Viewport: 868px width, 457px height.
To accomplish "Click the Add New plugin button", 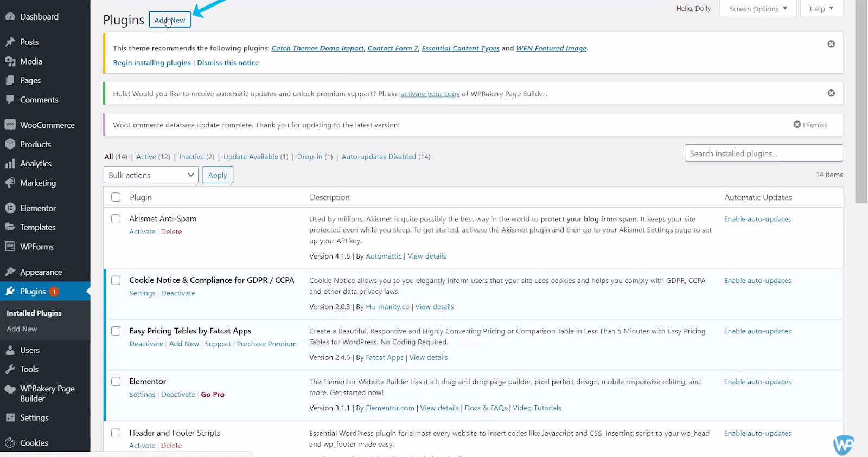I will coord(170,20).
